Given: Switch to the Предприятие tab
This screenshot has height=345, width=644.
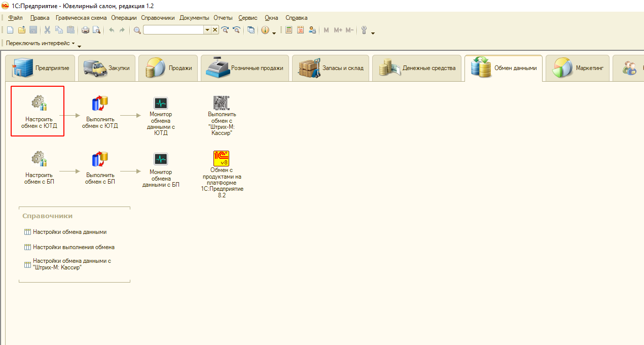Looking at the screenshot, I should [x=40, y=68].
